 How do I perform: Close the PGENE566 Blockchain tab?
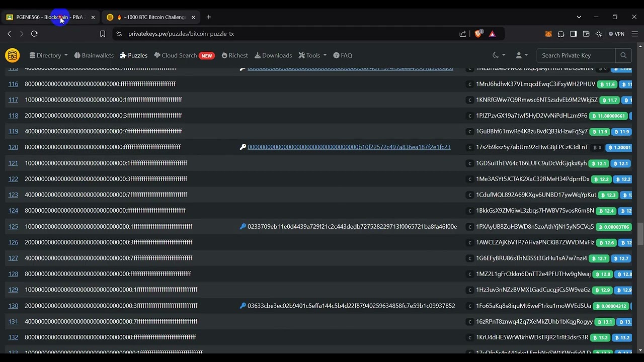coord(93,17)
